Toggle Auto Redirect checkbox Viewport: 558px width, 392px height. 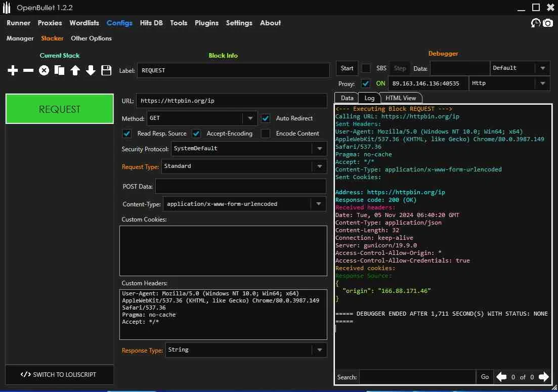pos(266,118)
